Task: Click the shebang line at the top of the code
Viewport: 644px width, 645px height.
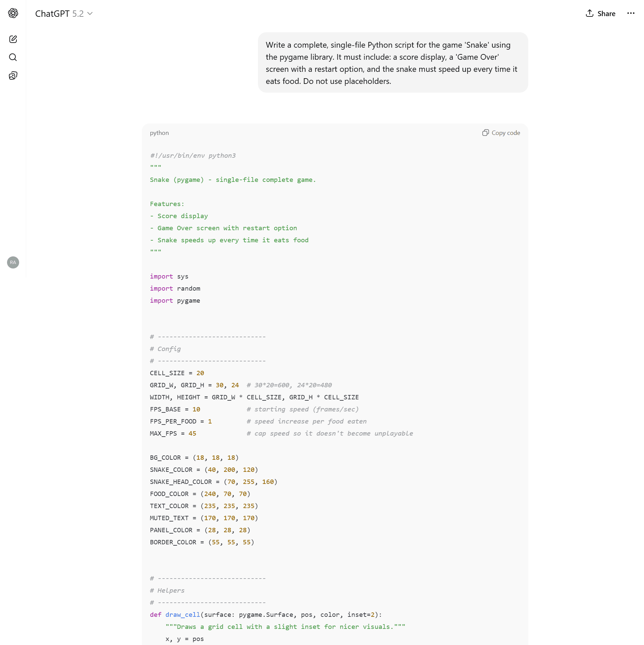Action: point(193,156)
